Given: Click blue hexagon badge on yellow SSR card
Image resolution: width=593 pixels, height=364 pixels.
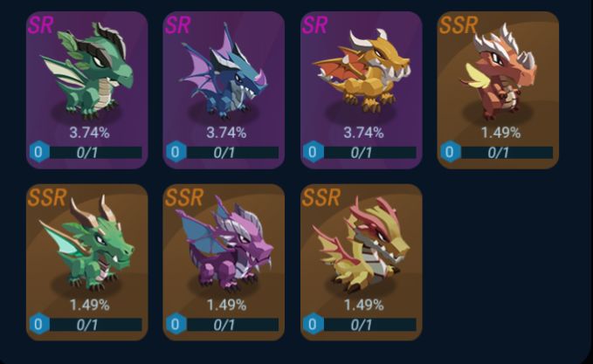Looking at the screenshot, I should coord(314,324).
